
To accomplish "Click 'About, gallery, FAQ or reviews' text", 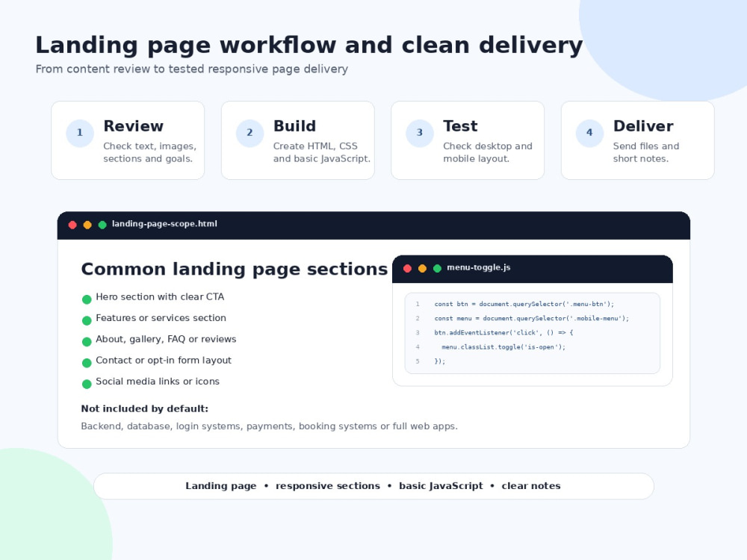I will [166, 339].
